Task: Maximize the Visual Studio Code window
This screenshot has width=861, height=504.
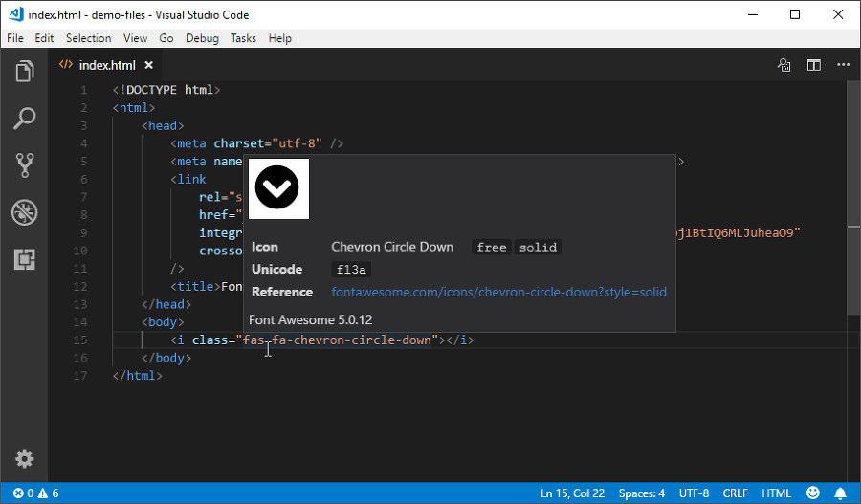Action: coord(795,15)
